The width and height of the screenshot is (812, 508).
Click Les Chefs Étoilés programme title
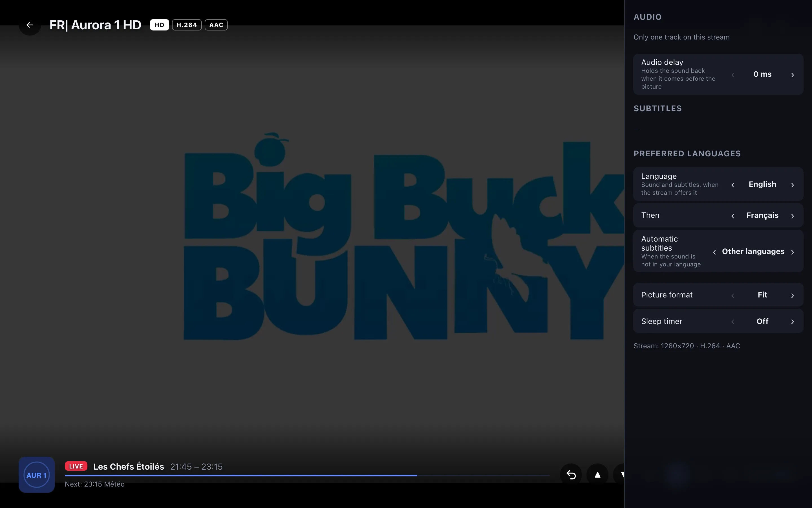tap(129, 467)
